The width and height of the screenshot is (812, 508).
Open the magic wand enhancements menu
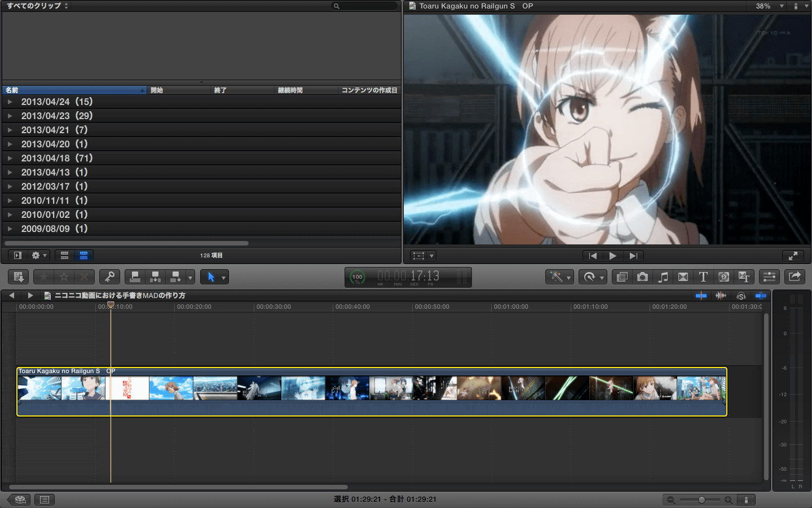point(559,277)
